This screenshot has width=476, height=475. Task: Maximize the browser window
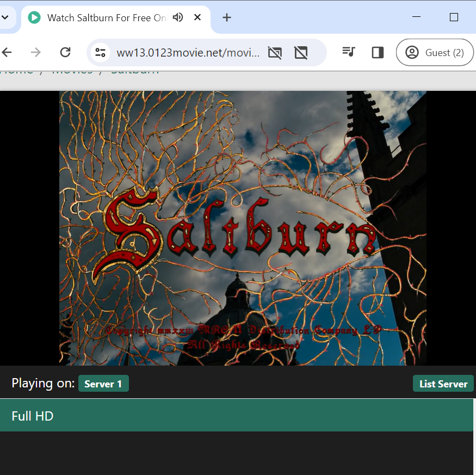(x=454, y=17)
